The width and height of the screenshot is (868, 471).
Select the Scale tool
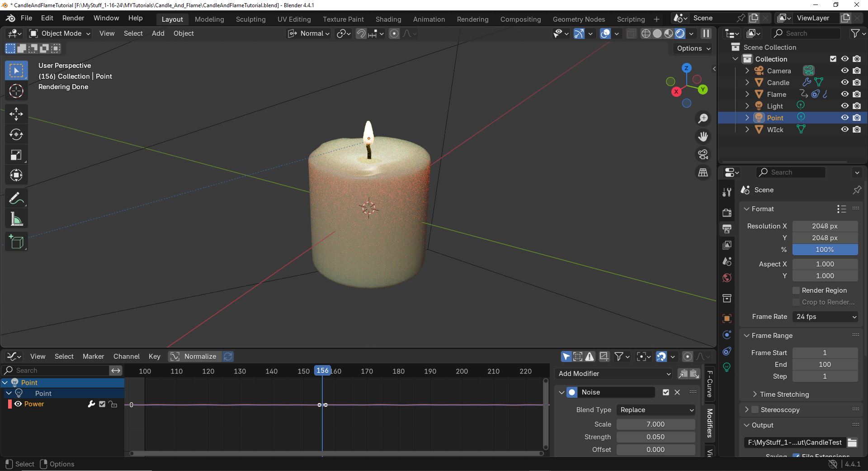pos(16,155)
